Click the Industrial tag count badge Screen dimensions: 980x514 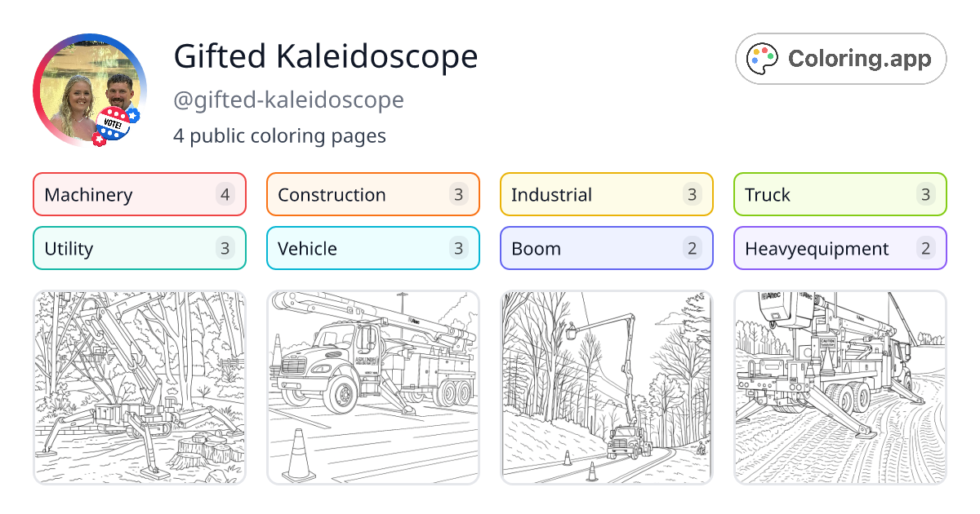point(691,194)
